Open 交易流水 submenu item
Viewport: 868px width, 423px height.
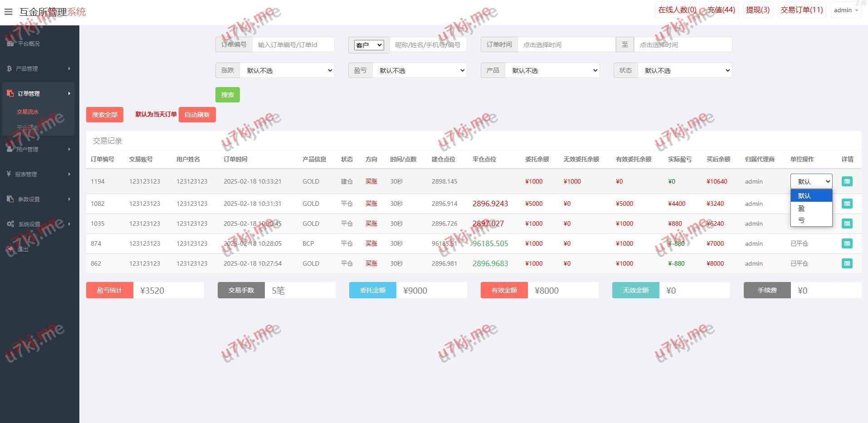tap(28, 112)
